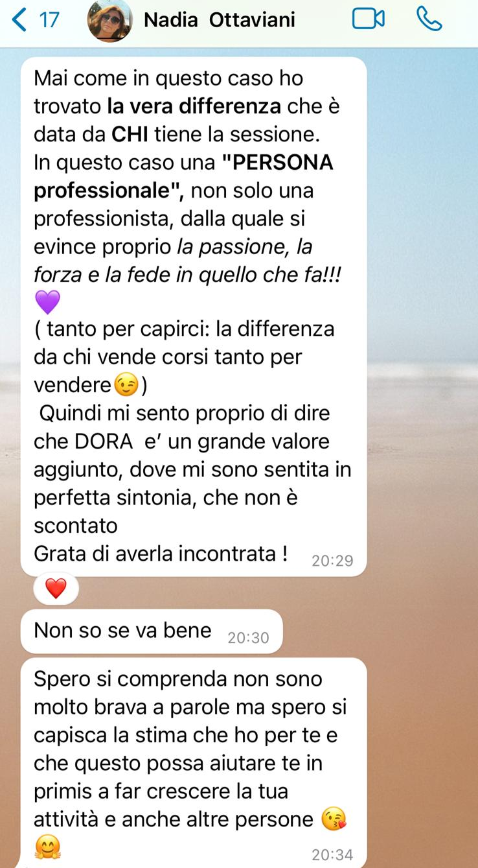Start a voice call via phone icon
The image size is (478, 868).
[x=429, y=19]
